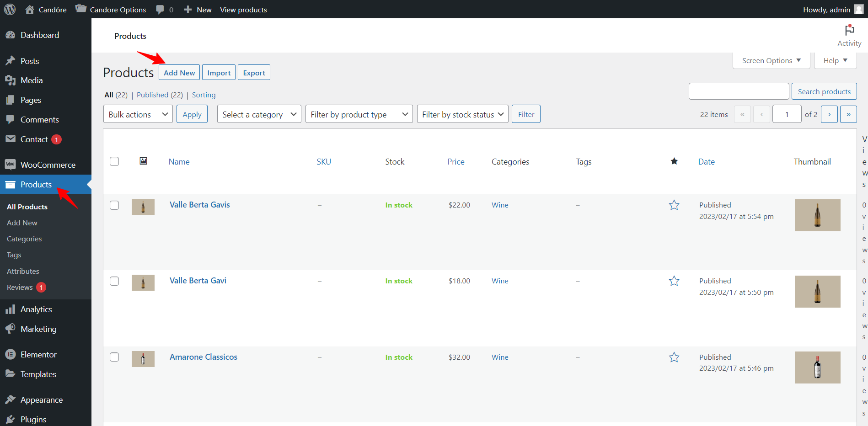Open the admin user avatar
Image resolution: width=868 pixels, height=426 pixels.
859,9
